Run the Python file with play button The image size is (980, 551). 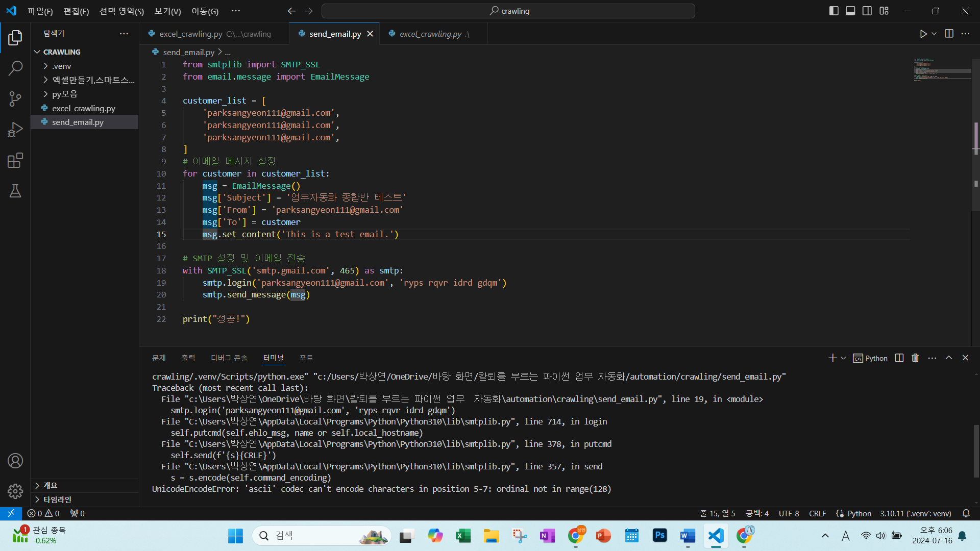click(x=923, y=34)
